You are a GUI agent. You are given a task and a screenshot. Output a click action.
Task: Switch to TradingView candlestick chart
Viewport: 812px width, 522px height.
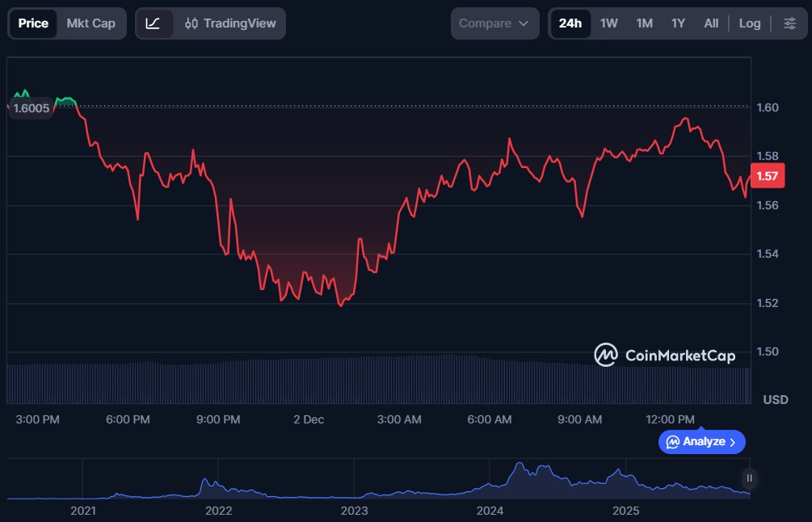pyautogui.click(x=230, y=23)
